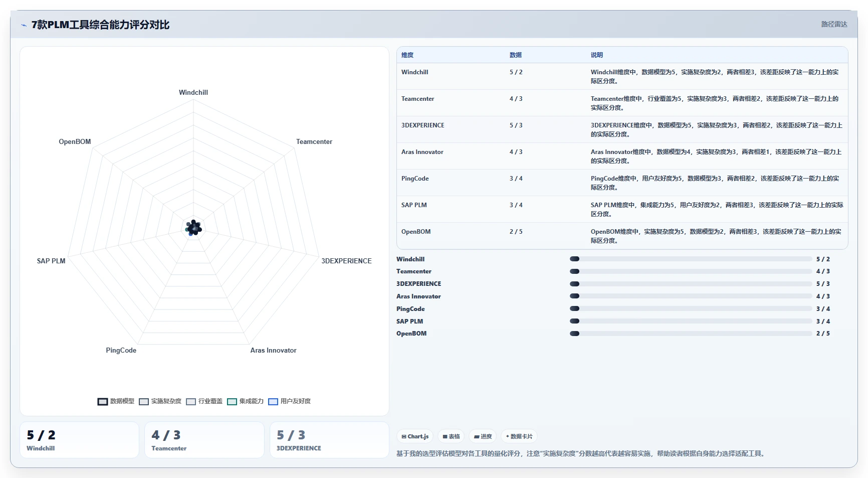Screen dimensions: 868x478
Task: Toggle the 数据模型 legend item
Action: [x=116, y=401]
